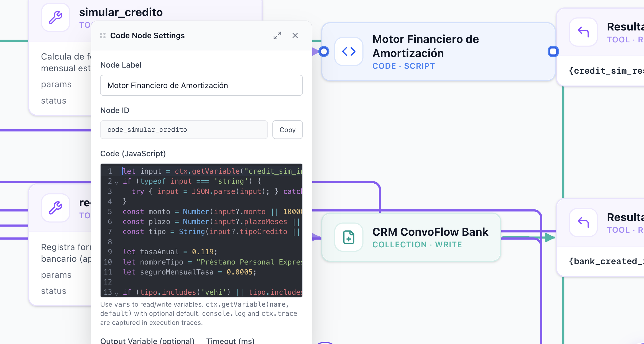Edit the Node Label input field

(201, 85)
